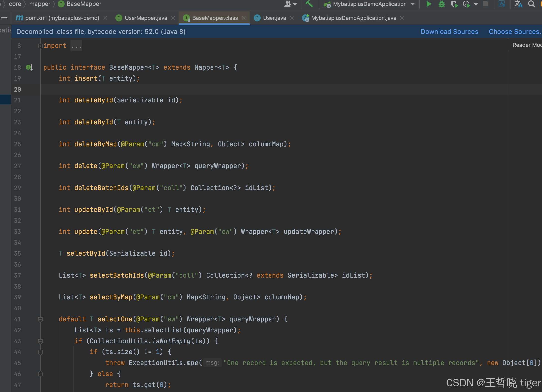Click the Stop square icon
The width and height of the screenshot is (542, 392).
pyautogui.click(x=486, y=4)
